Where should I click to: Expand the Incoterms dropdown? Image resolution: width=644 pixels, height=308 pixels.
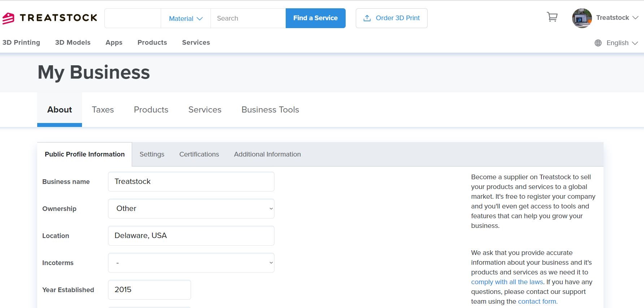(191, 263)
